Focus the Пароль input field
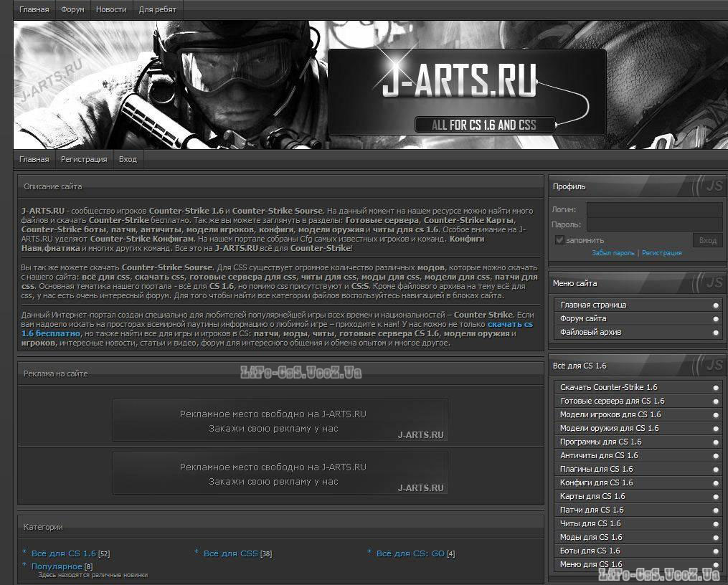Image resolution: width=728 pixels, height=585 pixels. pyautogui.click(x=655, y=224)
